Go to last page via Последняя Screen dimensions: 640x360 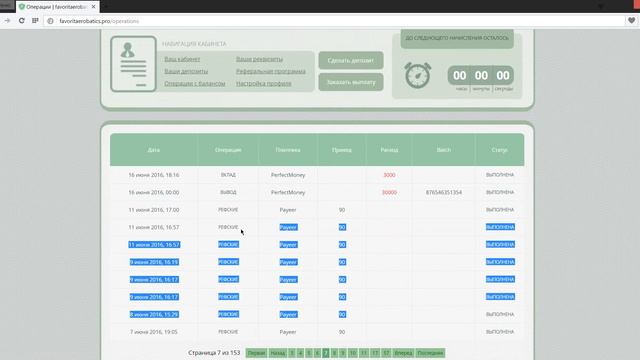(430, 353)
